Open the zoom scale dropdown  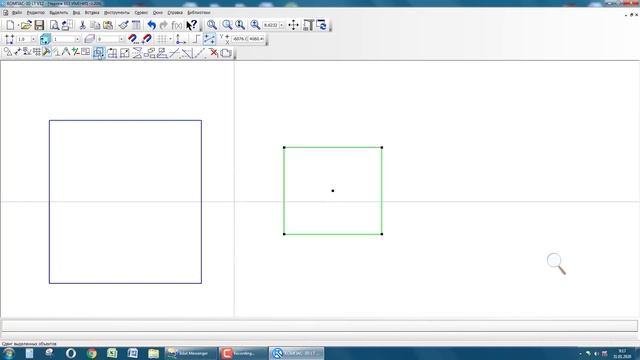click(282, 25)
